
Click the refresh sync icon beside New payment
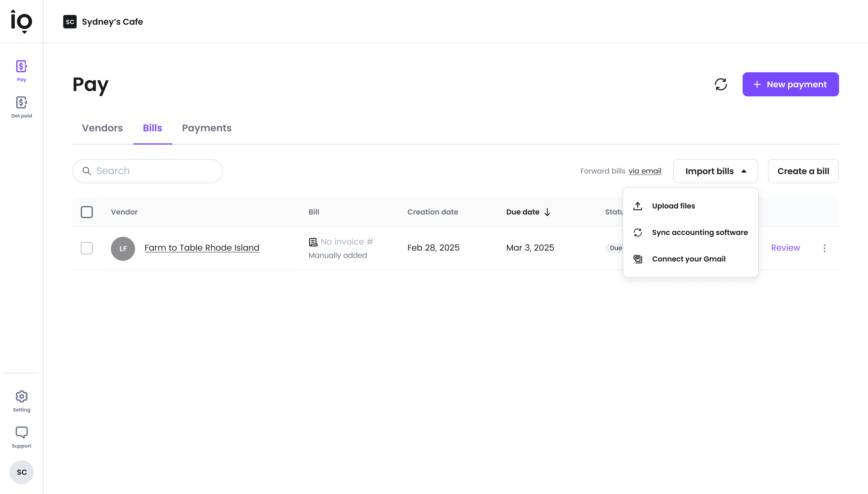click(x=721, y=84)
